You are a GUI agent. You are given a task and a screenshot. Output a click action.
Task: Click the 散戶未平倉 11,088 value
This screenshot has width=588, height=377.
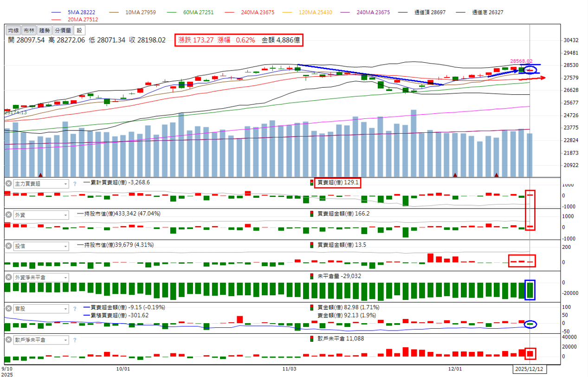point(341,338)
